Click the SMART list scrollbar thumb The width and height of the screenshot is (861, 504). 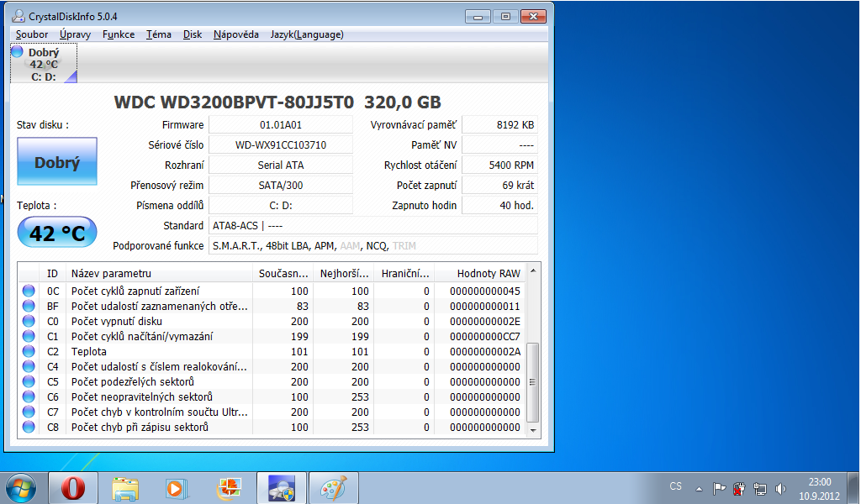pos(532,382)
